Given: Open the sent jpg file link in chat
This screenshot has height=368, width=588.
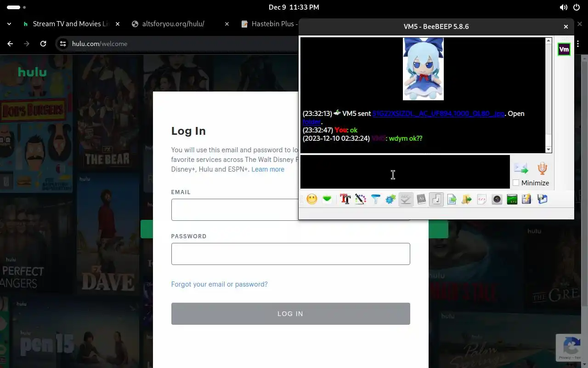Looking at the screenshot, I should [x=438, y=114].
